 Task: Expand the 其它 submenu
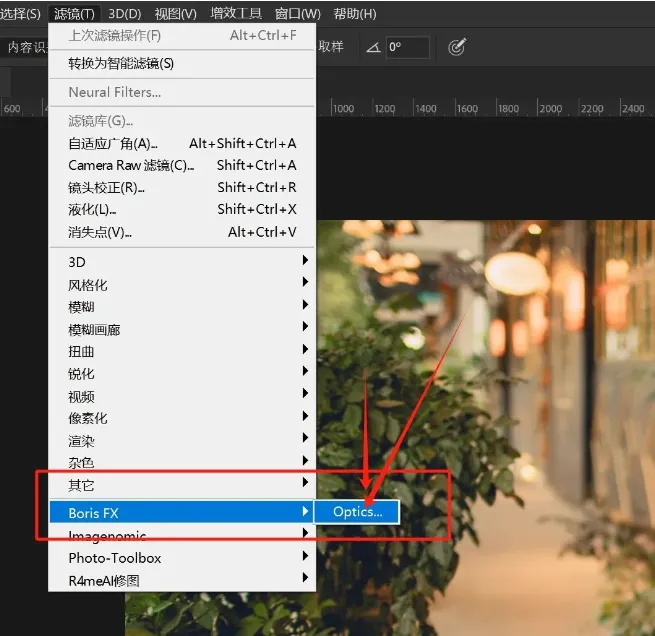182,485
